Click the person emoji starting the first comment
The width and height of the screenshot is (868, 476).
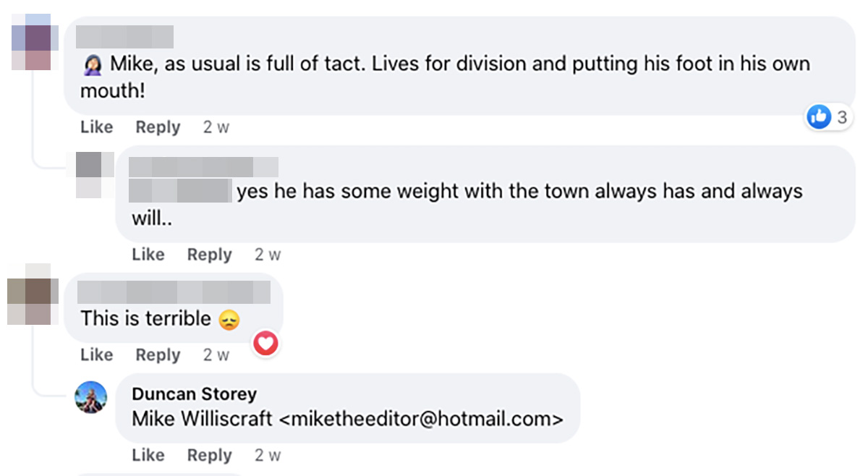tap(94, 63)
